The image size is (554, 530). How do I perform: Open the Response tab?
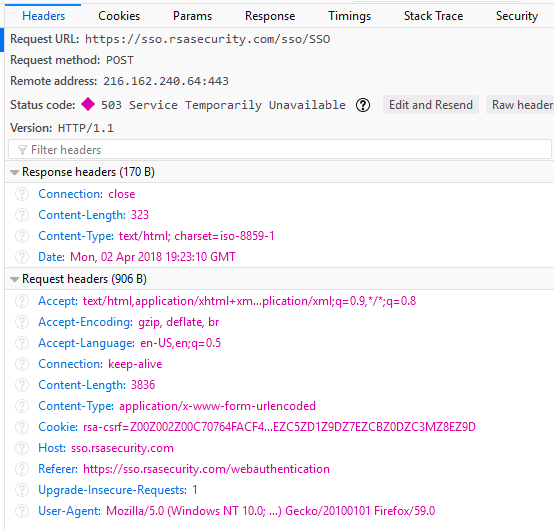270,16
